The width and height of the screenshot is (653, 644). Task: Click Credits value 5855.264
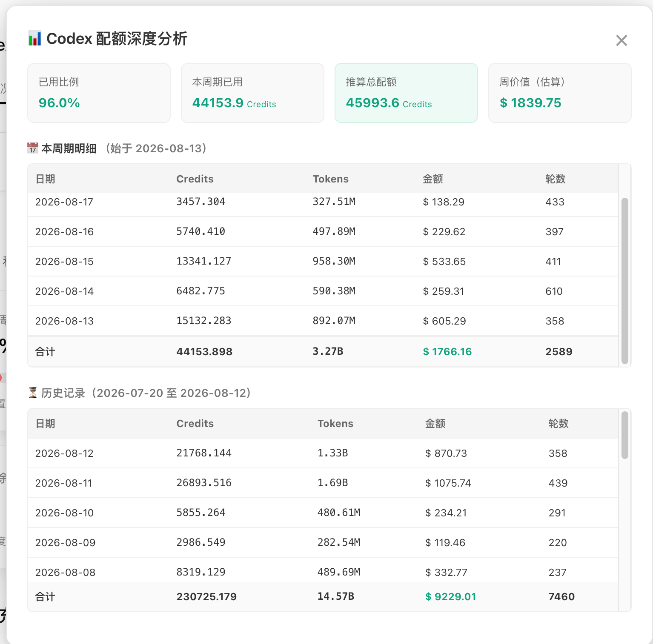pyautogui.click(x=201, y=513)
